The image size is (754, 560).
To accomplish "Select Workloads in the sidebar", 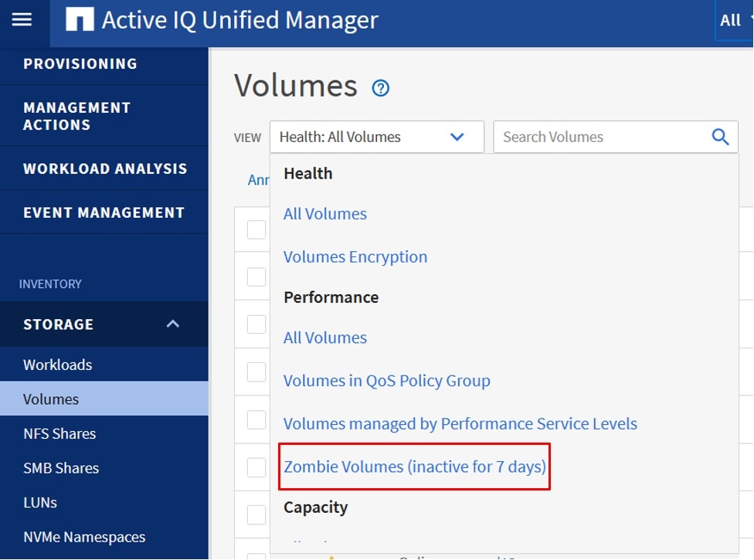I will point(59,364).
